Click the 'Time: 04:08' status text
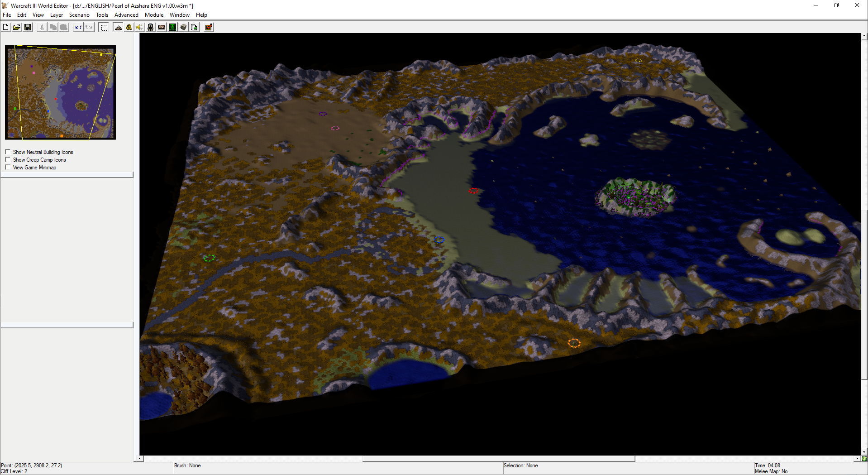Image resolution: width=868 pixels, height=475 pixels. (768, 465)
